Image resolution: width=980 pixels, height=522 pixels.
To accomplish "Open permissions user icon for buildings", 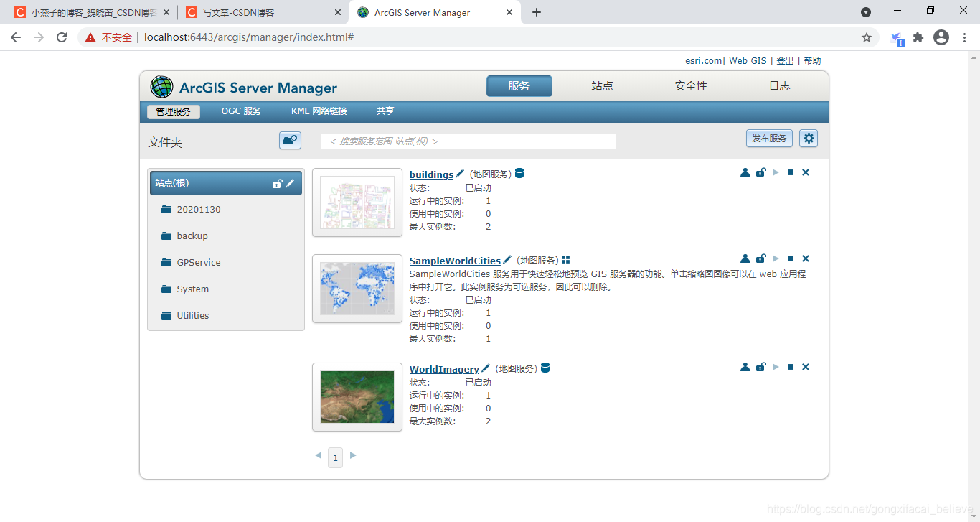I will click(x=745, y=172).
